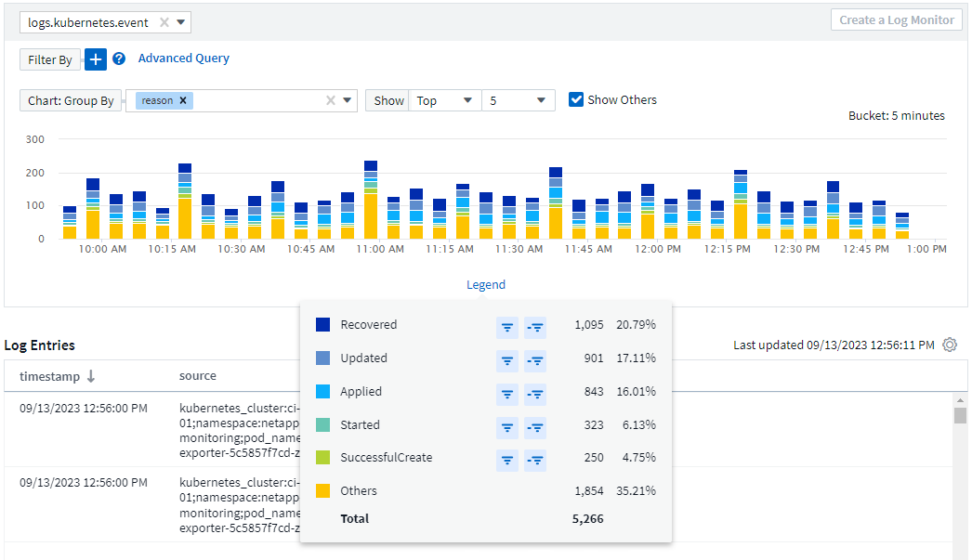Clear the logs.kubernetes.event source selection

click(x=164, y=22)
